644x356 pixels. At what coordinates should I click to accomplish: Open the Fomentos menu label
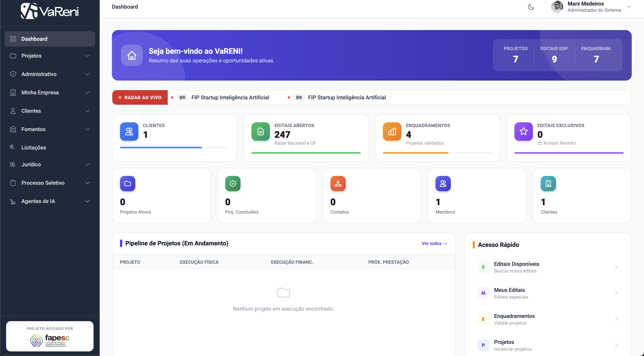pyautogui.click(x=34, y=129)
